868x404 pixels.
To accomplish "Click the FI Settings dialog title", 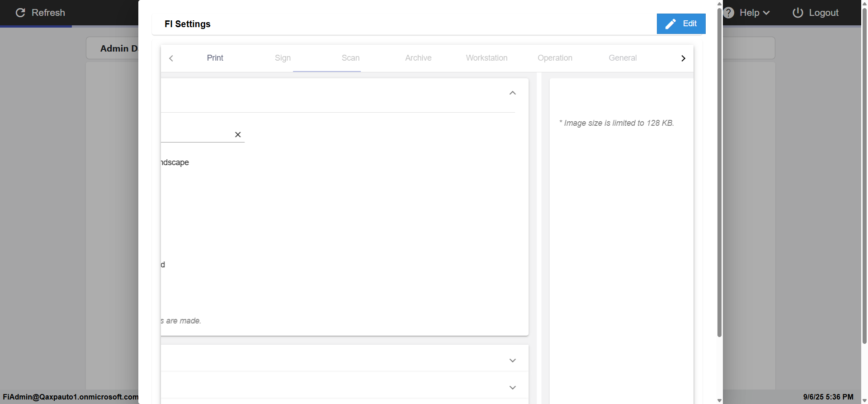I will coord(188,24).
